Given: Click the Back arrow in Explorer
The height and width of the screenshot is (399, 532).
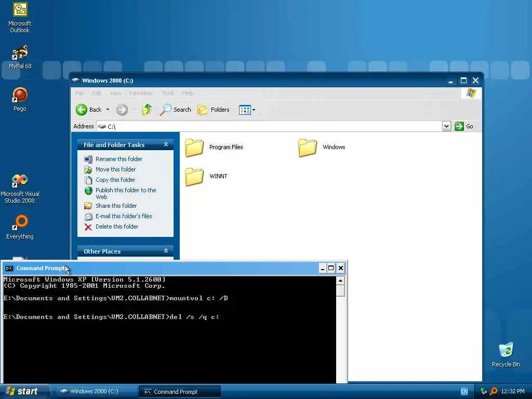Looking at the screenshot, I should click(88, 110).
